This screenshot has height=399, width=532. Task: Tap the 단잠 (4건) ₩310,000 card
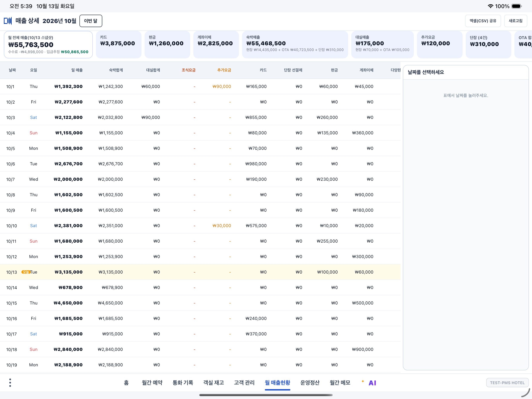point(488,45)
